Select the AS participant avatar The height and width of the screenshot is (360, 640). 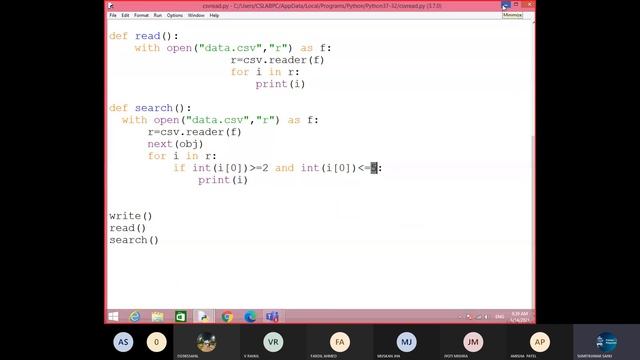tap(123, 342)
